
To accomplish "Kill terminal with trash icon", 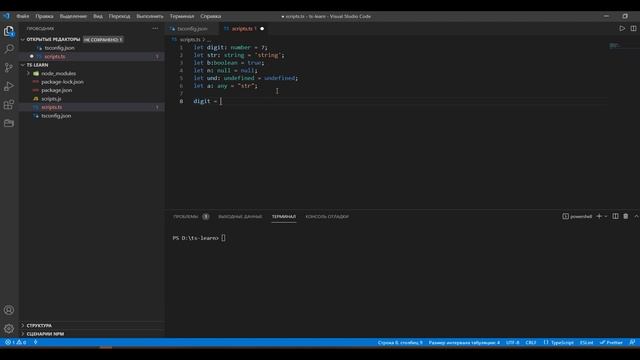I will tap(626, 216).
